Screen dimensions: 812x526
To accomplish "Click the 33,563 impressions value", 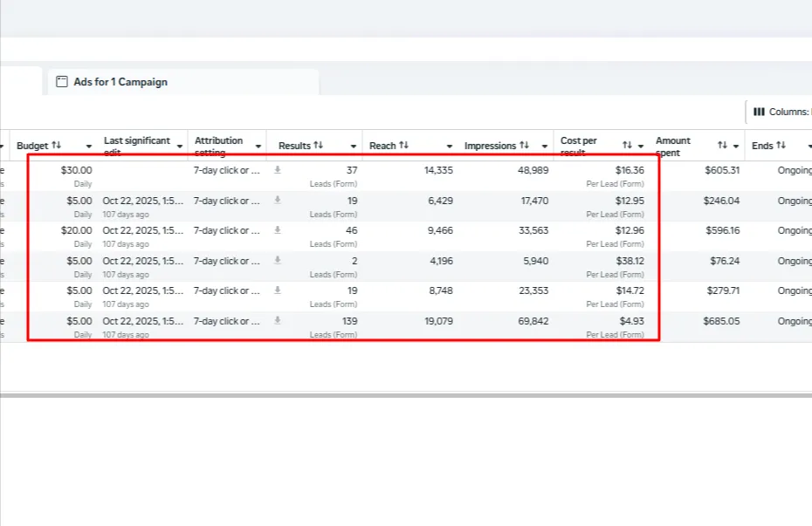I will [533, 230].
